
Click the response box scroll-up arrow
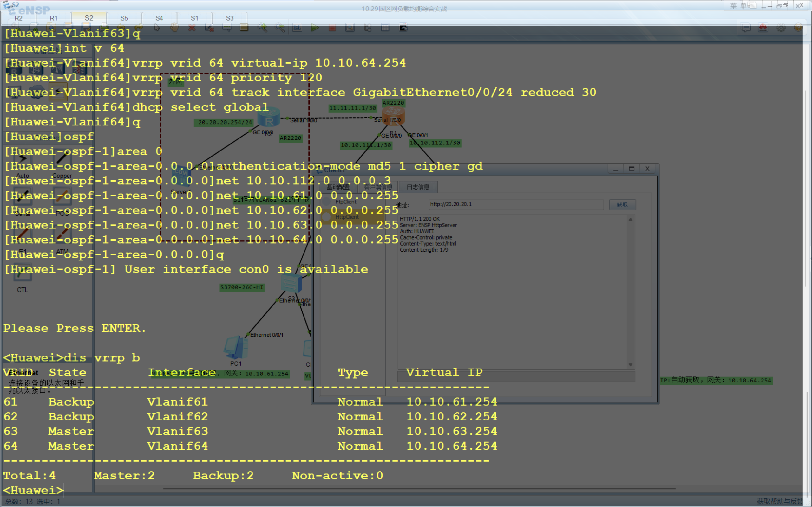(x=631, y=219)
